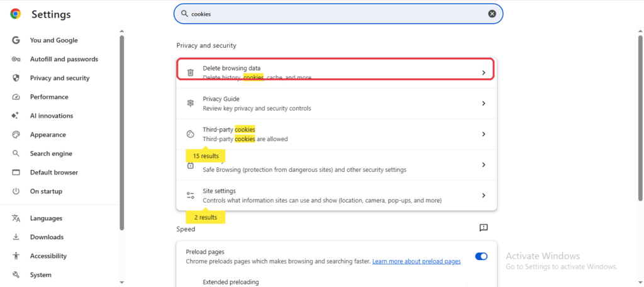Click the sidebar vertical scrollbar thumb
The width and height of the screenshot is (644, 287).
click(x=121, y=132)
